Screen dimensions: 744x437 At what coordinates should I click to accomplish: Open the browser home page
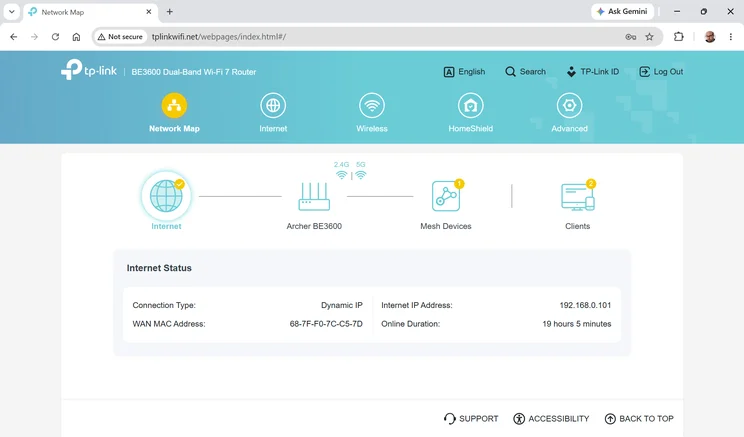[x=76, y=37]
